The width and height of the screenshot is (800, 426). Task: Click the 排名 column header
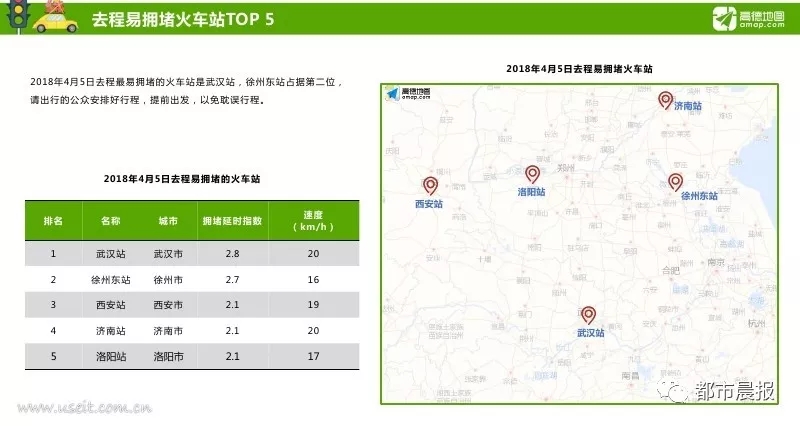click(53, 220)
